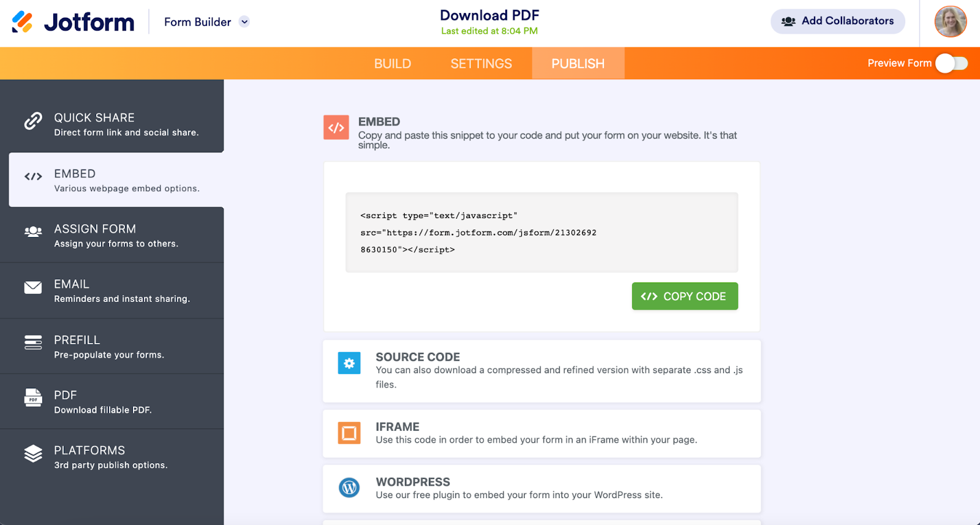Open the Prefill sidebar item
Viewport: 980px width, 525px height.
[112, 346]
